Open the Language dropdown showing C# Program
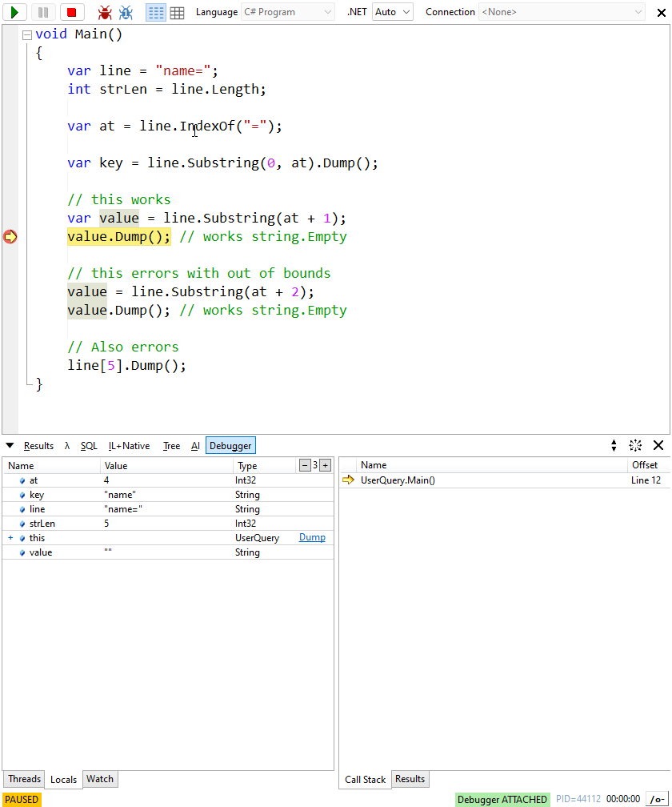This screenshot has height=807, width=672. [x=288, y=12]
